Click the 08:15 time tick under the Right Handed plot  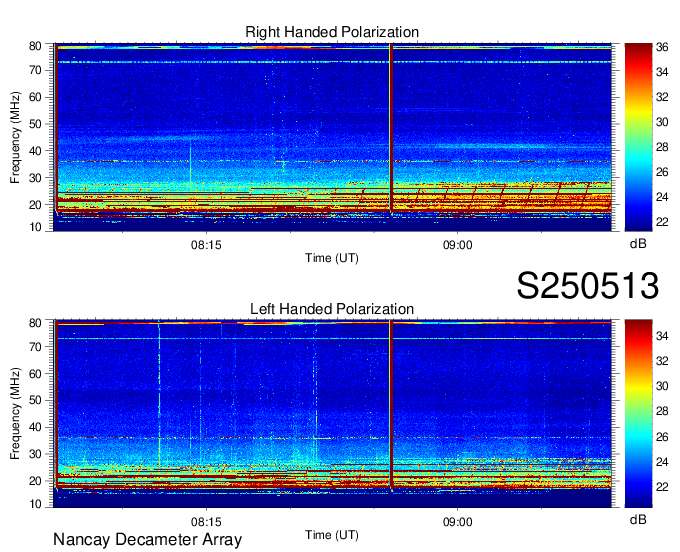(206, 245)
